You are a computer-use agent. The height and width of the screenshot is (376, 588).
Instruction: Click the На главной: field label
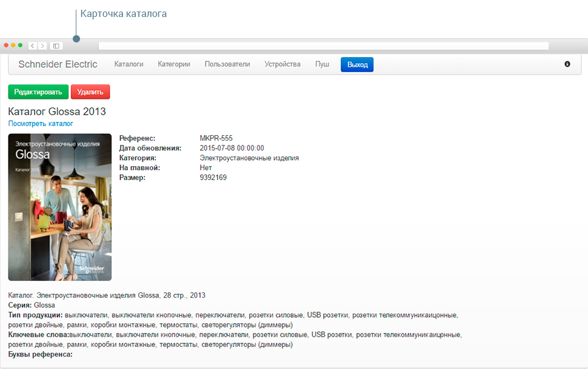[x=139, y=168]
